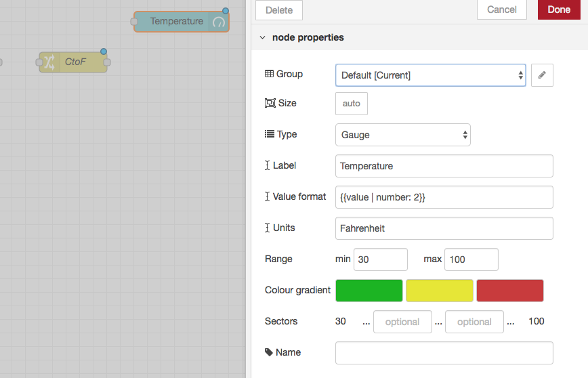
Task: Click the pencil edit group icon
Action: pyautogui.click(x=542, y=75)
